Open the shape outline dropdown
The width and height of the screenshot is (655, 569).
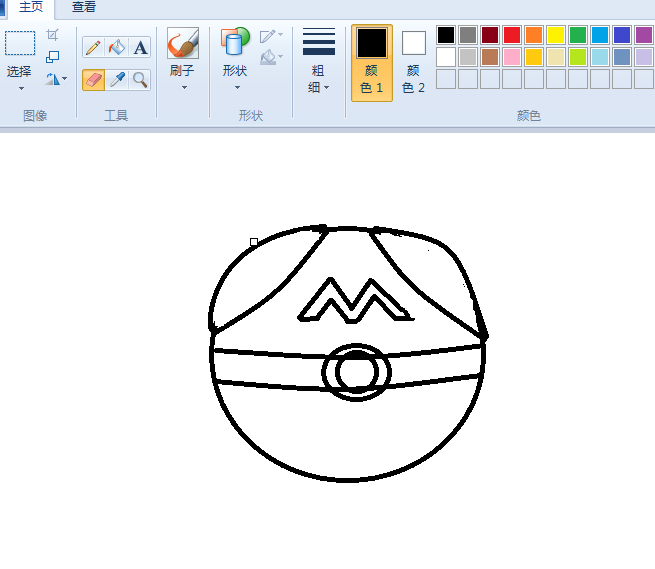point(271,36)
